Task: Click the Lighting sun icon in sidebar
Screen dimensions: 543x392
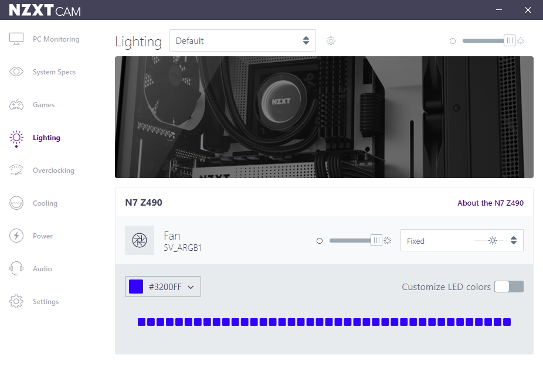Action: (16, 138)
